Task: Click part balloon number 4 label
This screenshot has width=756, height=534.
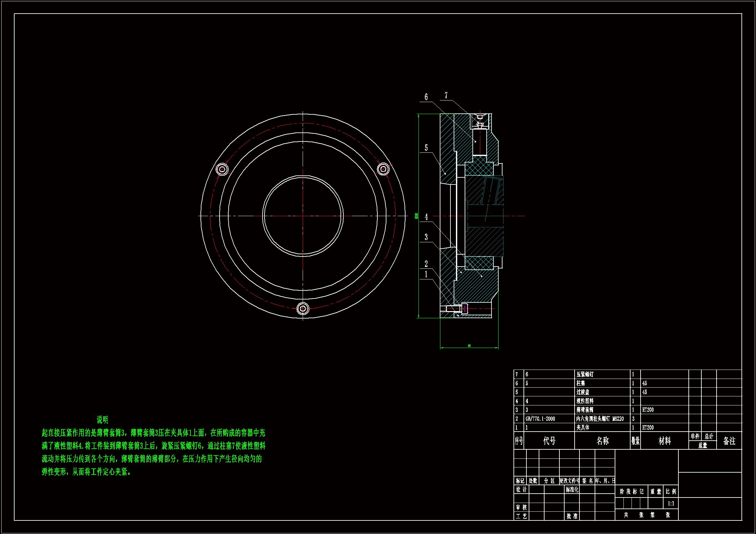Action: [x=426, y=217]
